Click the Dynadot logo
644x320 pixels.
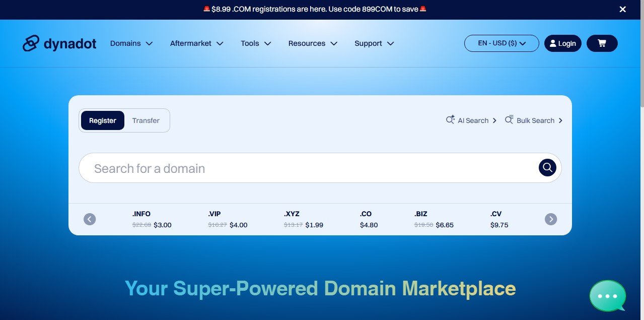tap(59, 43)
